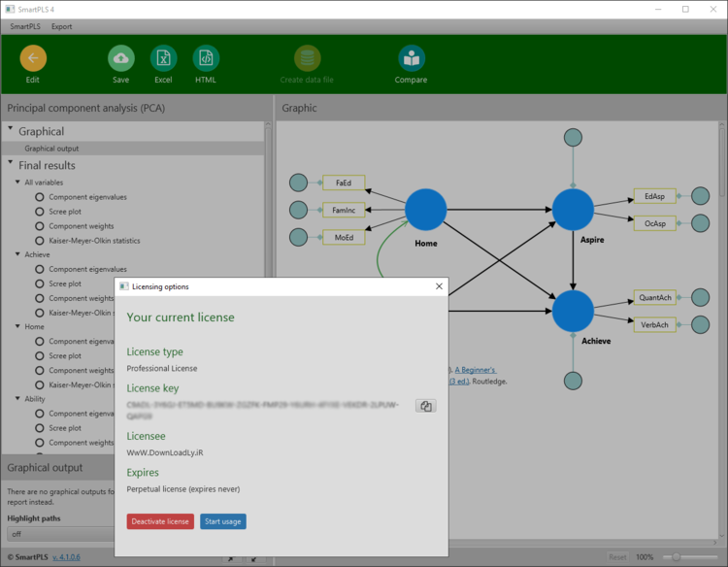
Task: Open the Export menu
Action: coord(61,26)
